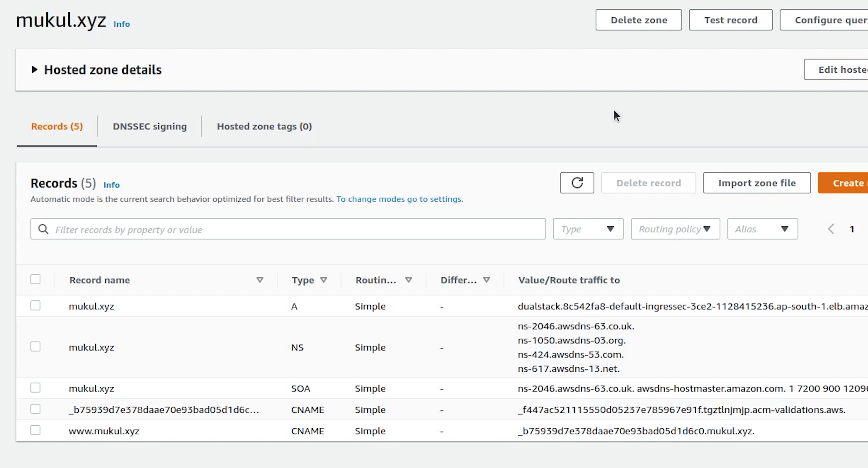The height and width of the screenshot is (468, 868).
Task: Sort by Differentiator column arrow
Action: [486, 280]
